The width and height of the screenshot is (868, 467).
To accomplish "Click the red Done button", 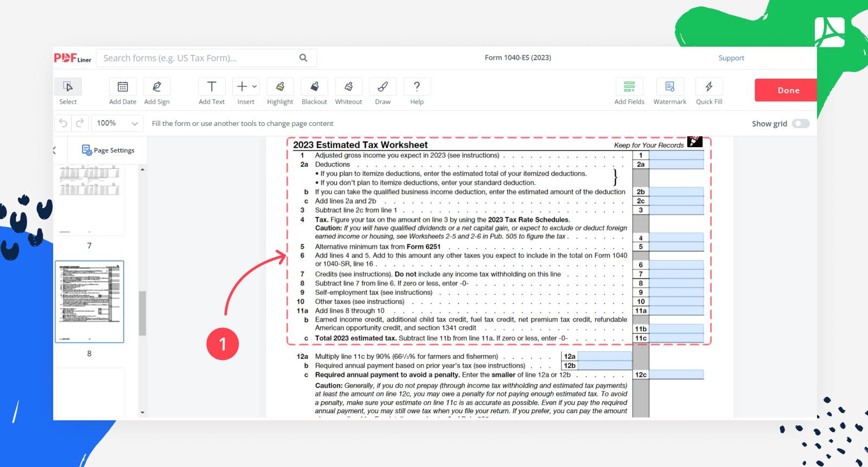I will (x=786, y=90).
